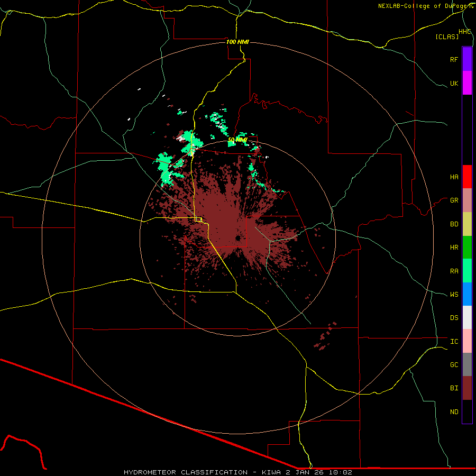Click the RA legend label
This screenshot has height=476, width=476.
454,271
